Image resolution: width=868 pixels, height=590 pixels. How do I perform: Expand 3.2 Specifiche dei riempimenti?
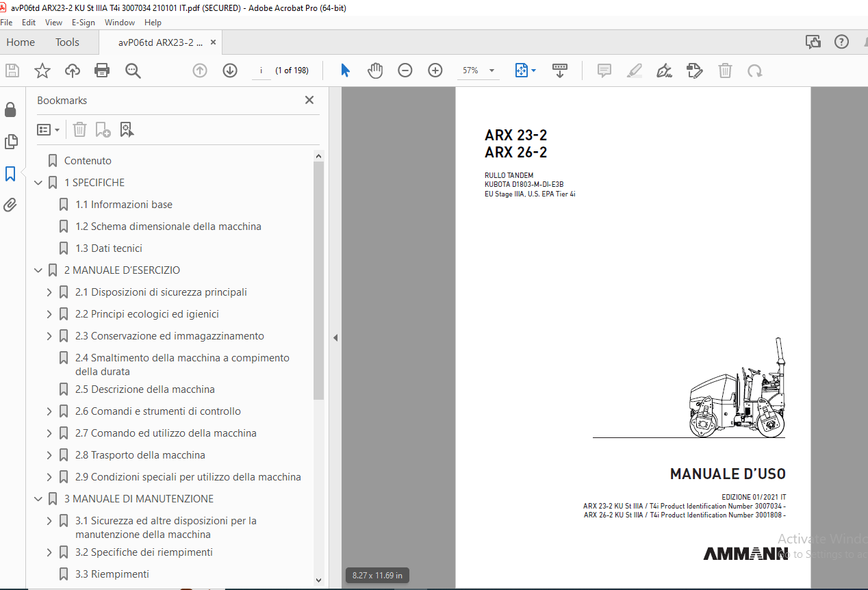pos(49,552)
